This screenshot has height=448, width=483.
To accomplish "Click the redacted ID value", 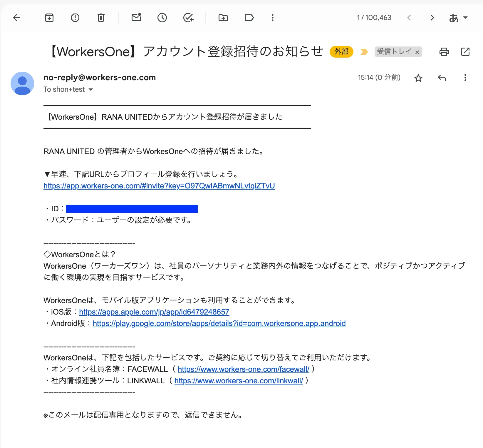I will [x=132, y=209].
